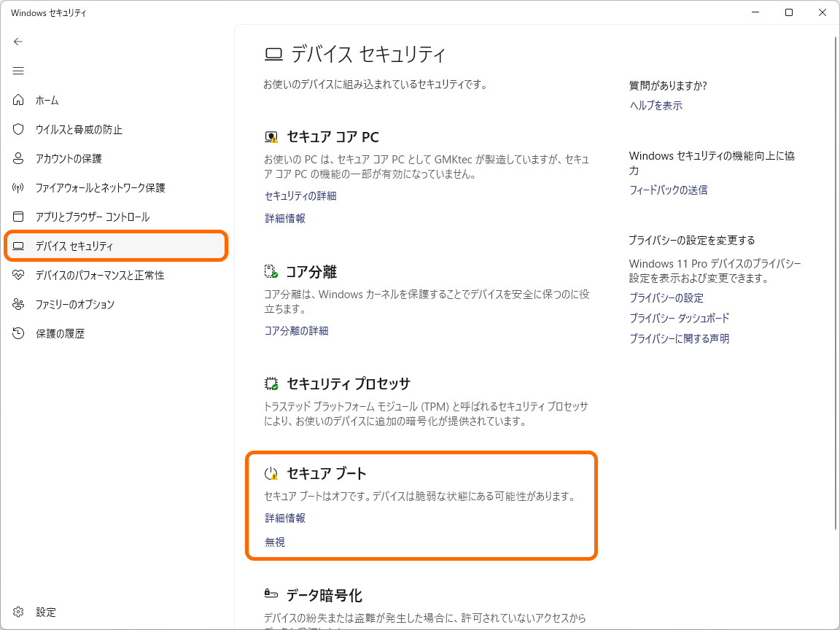Click the セキュア ブート warning icon

pyautogui.click(x=270, y=472)
